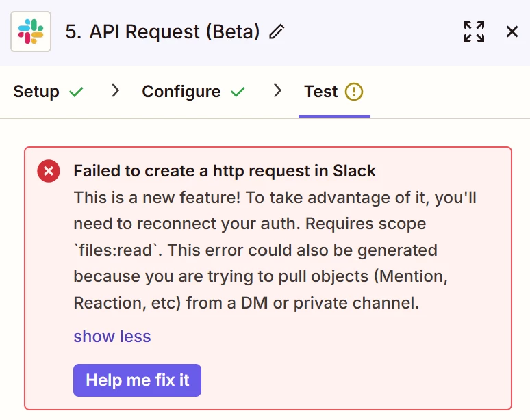The width and height of the screenshot is (530, 420).
Task: Click the Failed to create a http request heading
Action: (225, 171)
